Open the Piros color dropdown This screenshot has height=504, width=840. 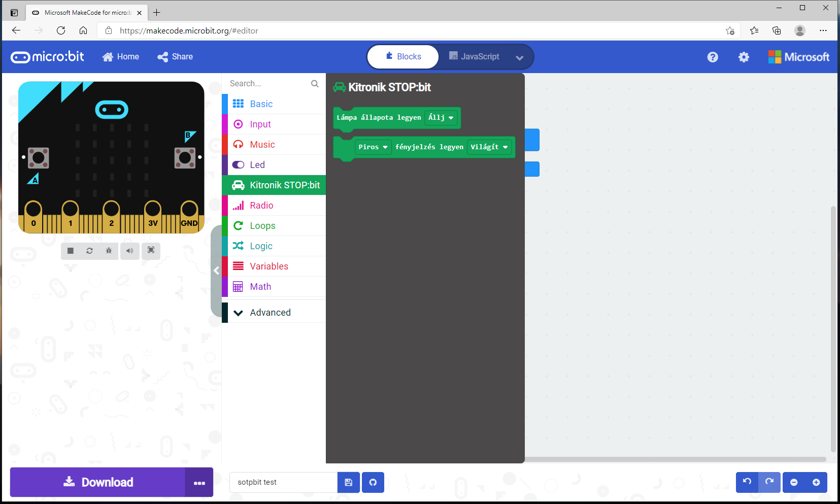372,147
